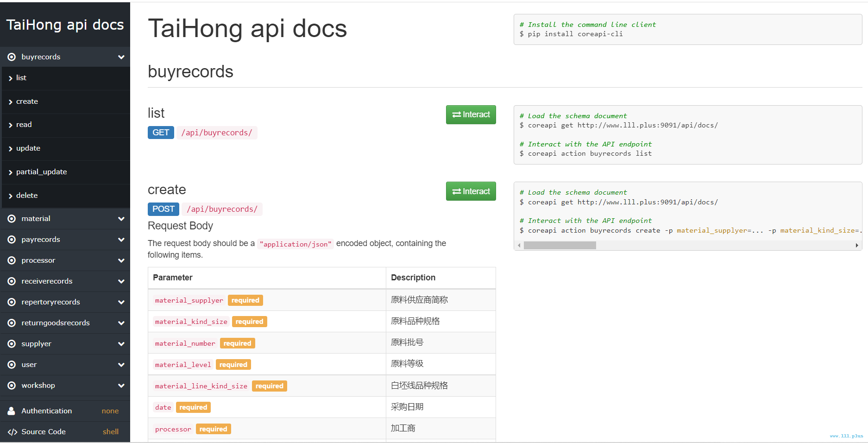868x443 pixels.
Task: Click the material_number parameter name
Action: tap(185, 343)
